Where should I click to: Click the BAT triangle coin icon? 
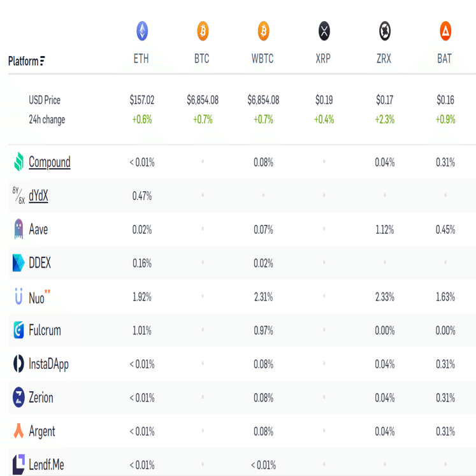click(445, 31)
